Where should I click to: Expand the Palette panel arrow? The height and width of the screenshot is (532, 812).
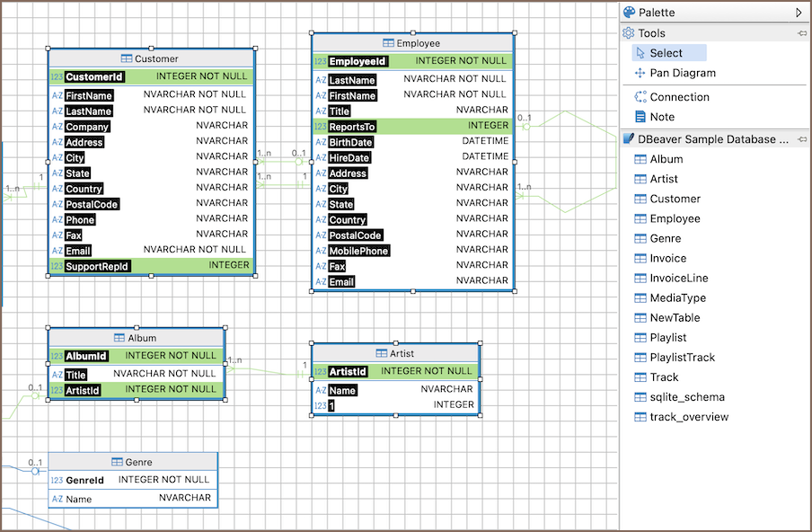click(799, 13)
